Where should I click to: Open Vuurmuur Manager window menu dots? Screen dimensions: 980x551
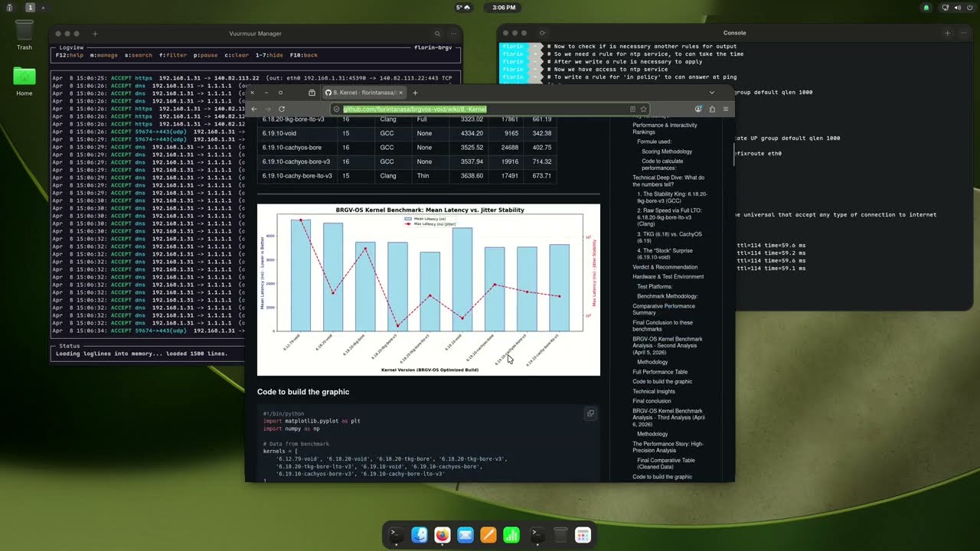(x=453, y=34)
